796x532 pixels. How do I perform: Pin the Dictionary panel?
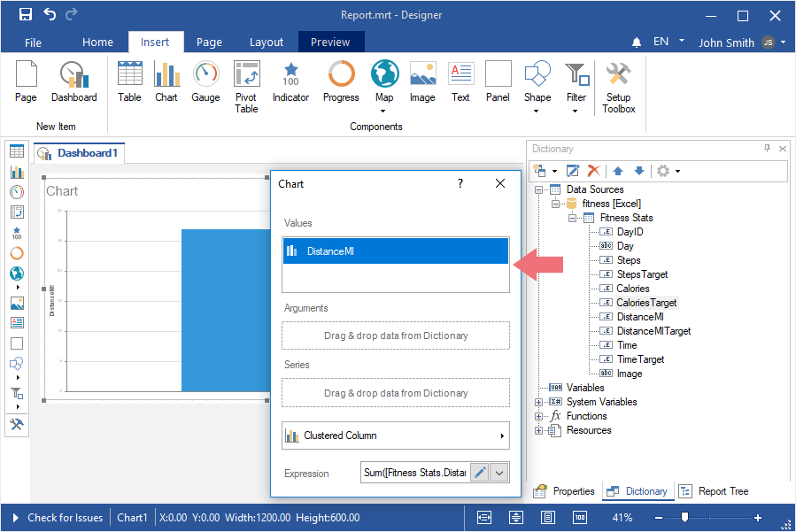point(767,149)
